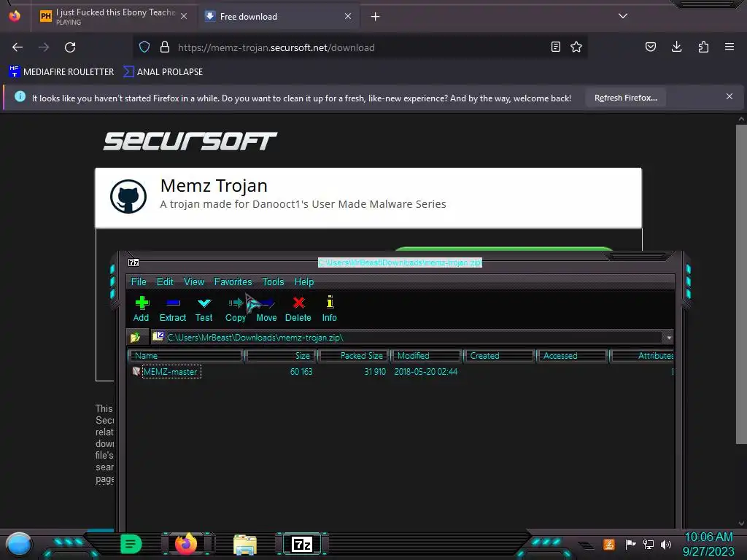Click the 7z taskbar button
Image resolution: width=747 pixels, height=560 pixels.
[x=302, y=544]
